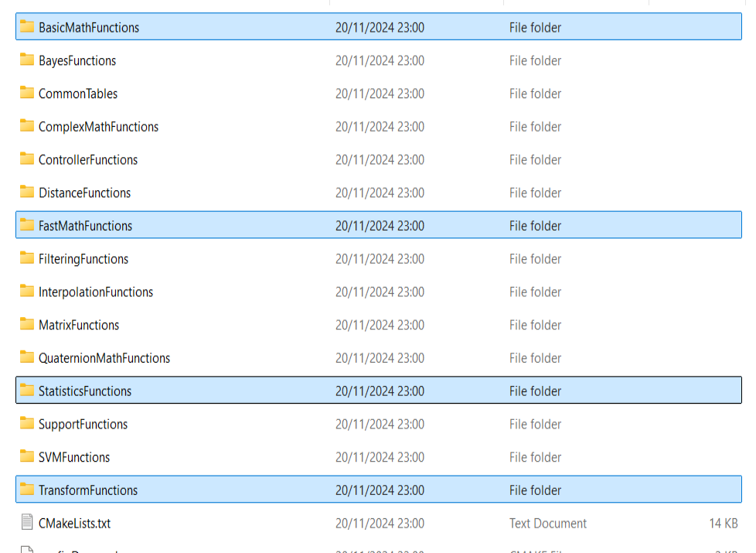The height and width of the screenshot is (553, 756).
Task: Click the CMakeLists.txt text file icon
Action: 27,523
